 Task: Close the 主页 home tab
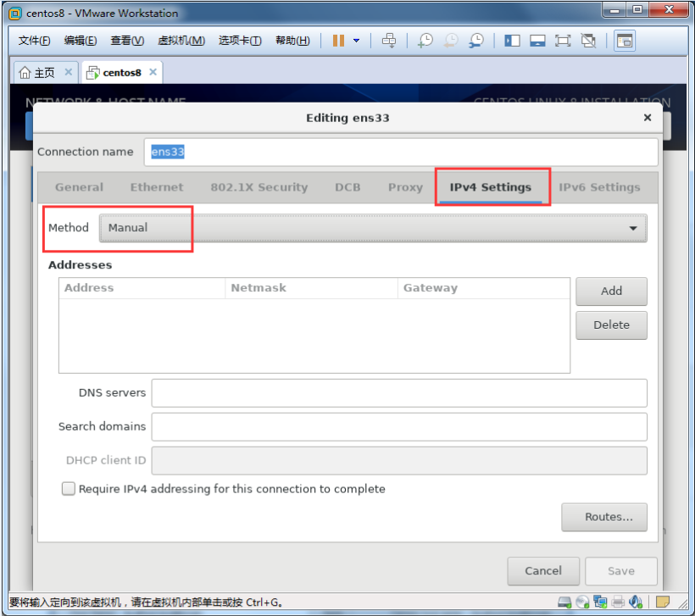pyautogui.click(x=69, y=72)
